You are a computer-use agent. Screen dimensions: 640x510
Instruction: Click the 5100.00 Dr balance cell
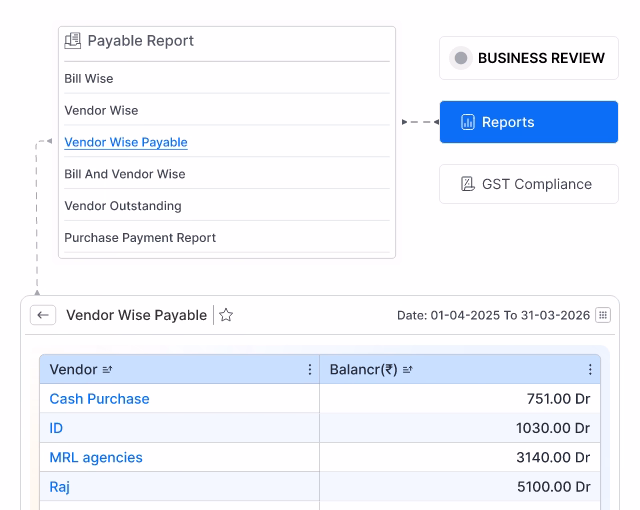(x=460, y=487)
